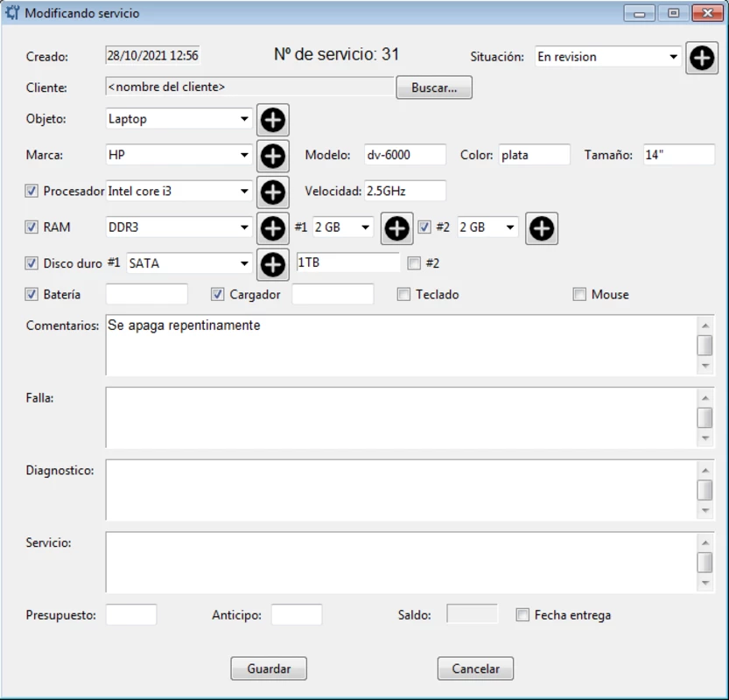The image size is (729, 700).
Task: Click the Modelo field with dv-6000
Action: (405, 155)
